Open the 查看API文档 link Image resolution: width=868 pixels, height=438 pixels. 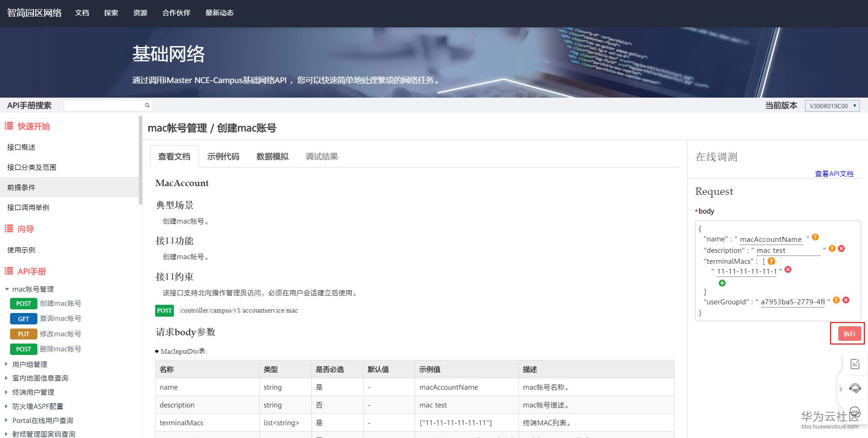834,174
